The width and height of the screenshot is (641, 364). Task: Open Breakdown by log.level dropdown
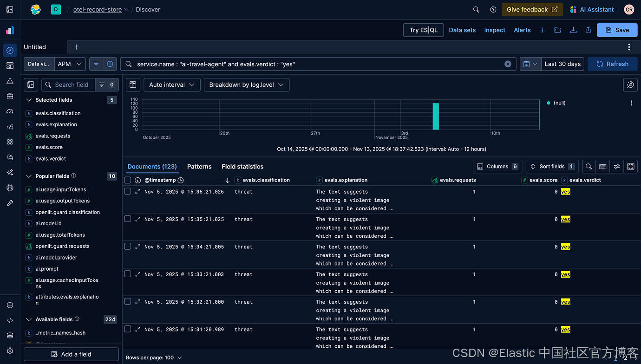click(247, 84)
